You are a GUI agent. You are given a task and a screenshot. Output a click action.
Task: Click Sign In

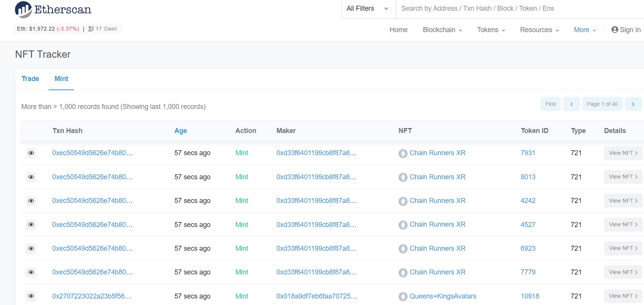pyautogui.click(x=626, y=30)
